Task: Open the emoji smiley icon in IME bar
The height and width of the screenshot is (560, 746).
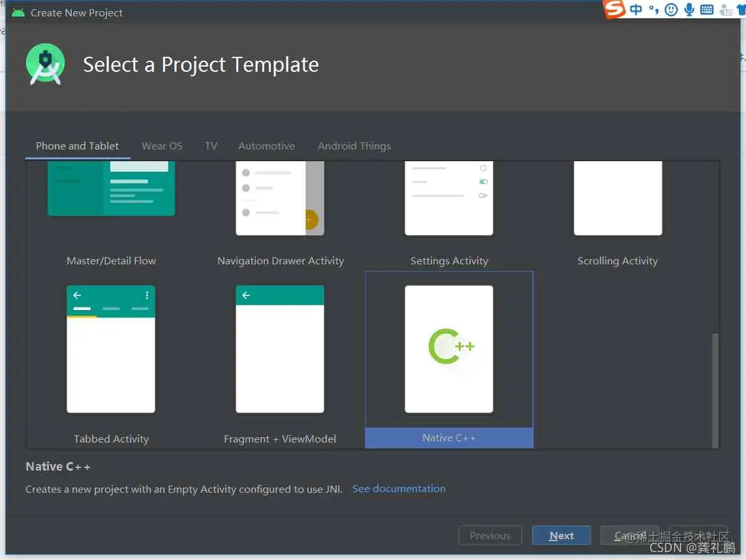Action: 671,10
